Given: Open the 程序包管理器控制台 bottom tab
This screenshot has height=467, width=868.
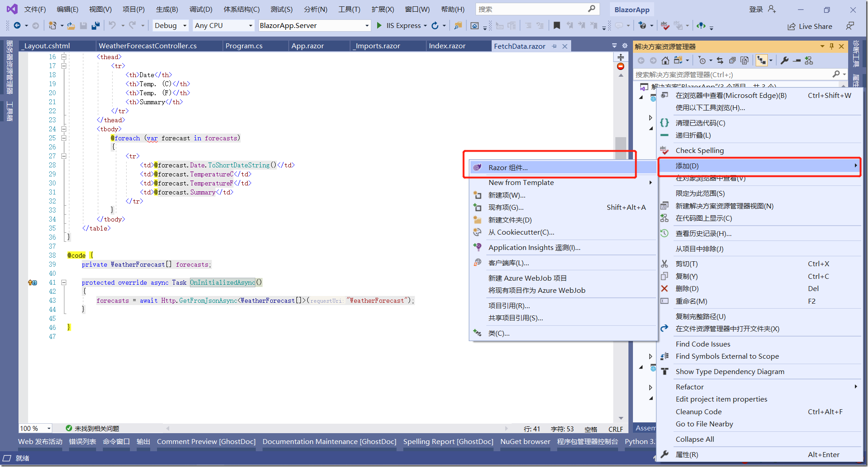Looking at the screenshot, I should pos(587,442).
